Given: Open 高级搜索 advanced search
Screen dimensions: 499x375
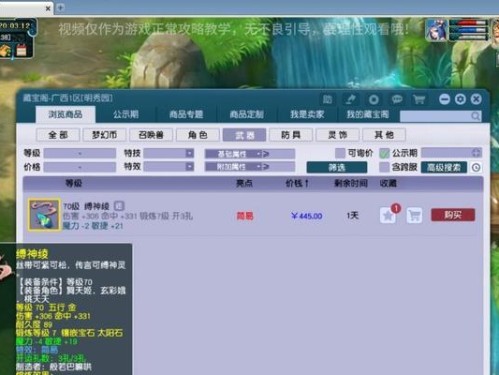Looking at the screenshot, I should click(444, 167).
